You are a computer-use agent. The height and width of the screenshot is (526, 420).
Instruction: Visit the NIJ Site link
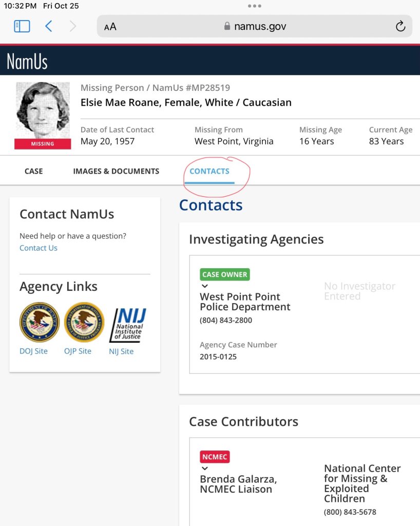click(121, 351)
